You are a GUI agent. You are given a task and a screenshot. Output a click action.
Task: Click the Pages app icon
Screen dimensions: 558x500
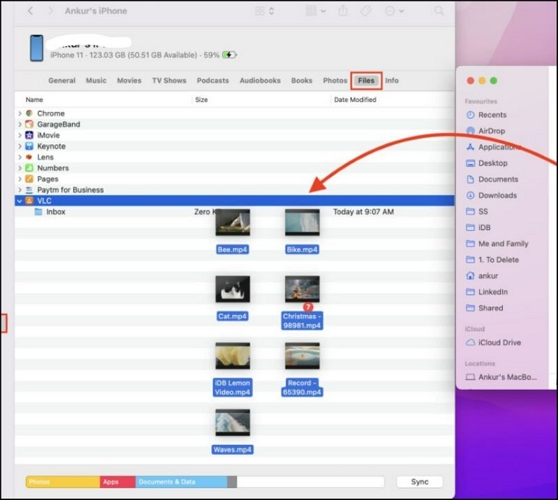(29, 179)
